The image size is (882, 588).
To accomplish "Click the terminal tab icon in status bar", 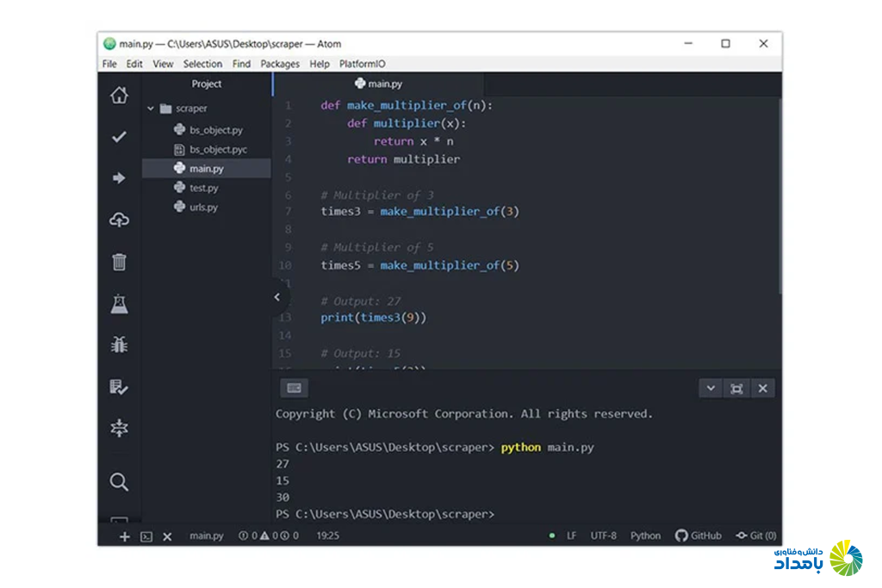I will (x=146, y=537).
